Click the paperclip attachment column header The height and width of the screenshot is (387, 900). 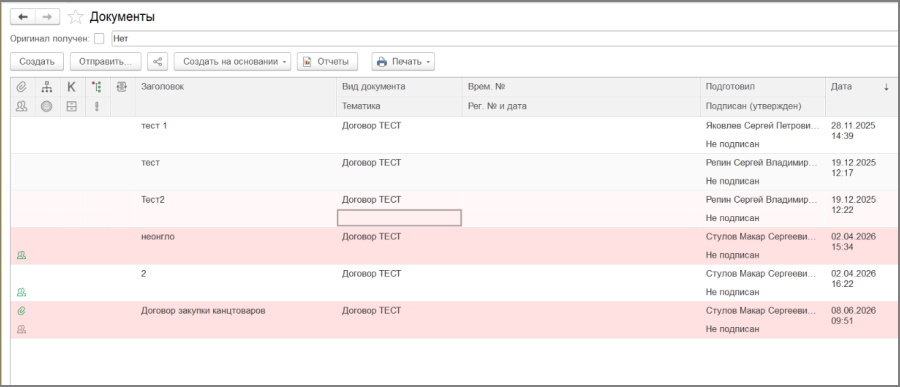coord(22,87)
